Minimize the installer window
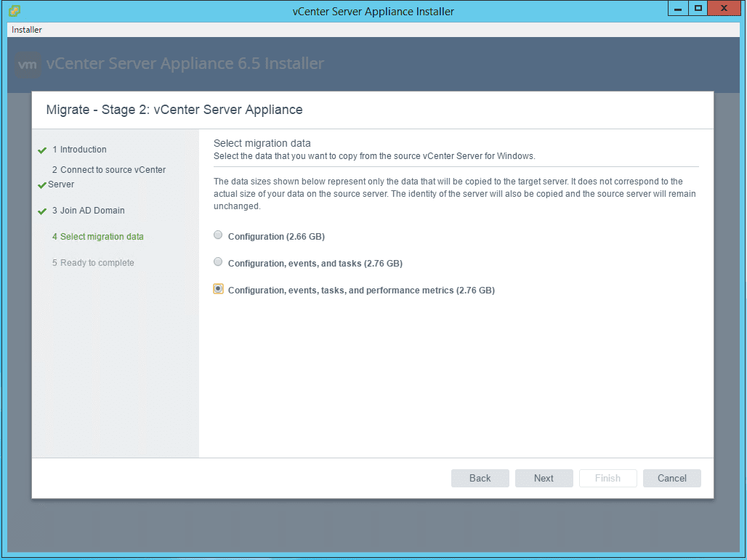Image resolution: width=747 pixels, height=560 pixels. pyautogui.click(x=677, y=8)
